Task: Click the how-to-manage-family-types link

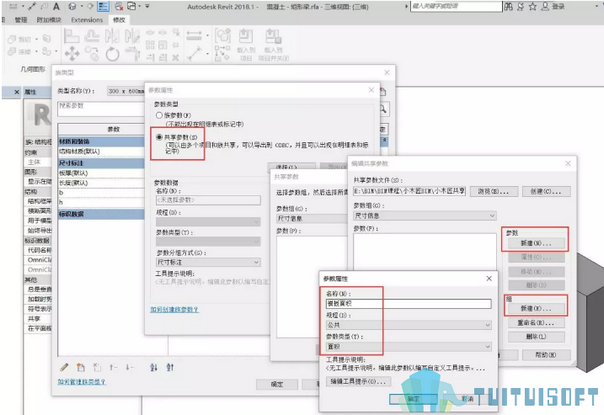Action: [81, 381]
